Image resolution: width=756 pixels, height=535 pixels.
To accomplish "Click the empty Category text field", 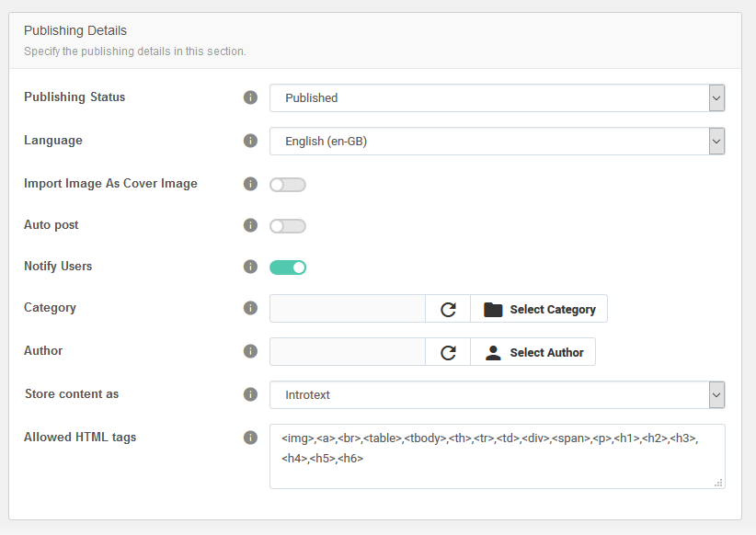I will pyautogui.click(x=348, y=309).
